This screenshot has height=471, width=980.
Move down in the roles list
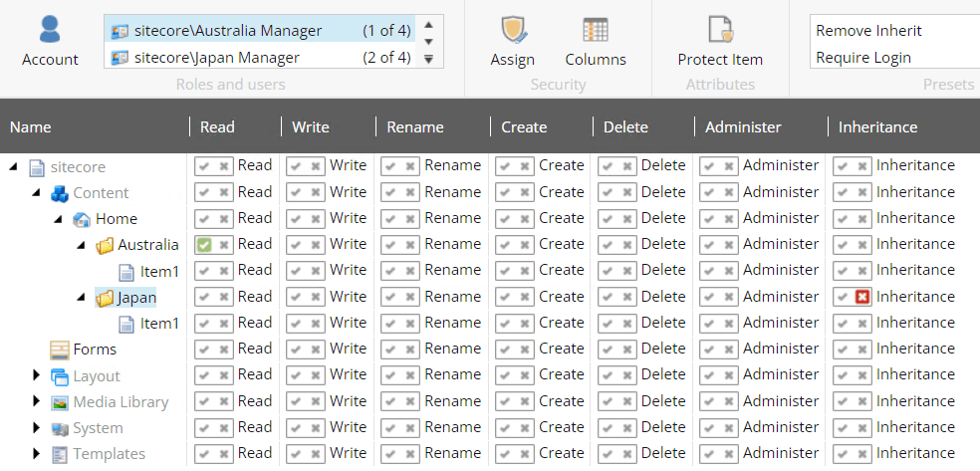(x=428, y=42)
